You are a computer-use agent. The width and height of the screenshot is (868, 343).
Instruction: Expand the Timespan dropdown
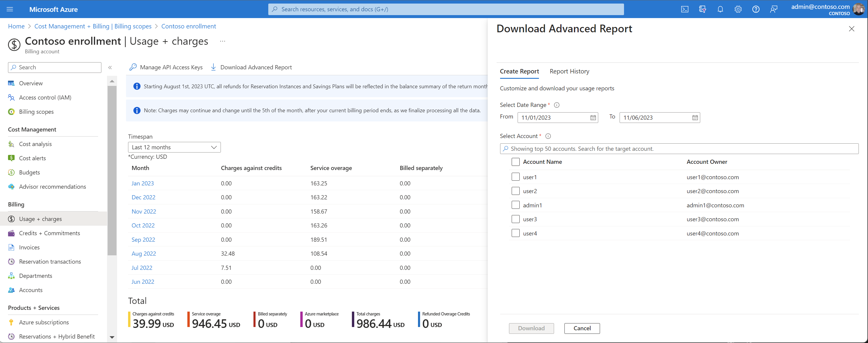[x=174, y=147]
